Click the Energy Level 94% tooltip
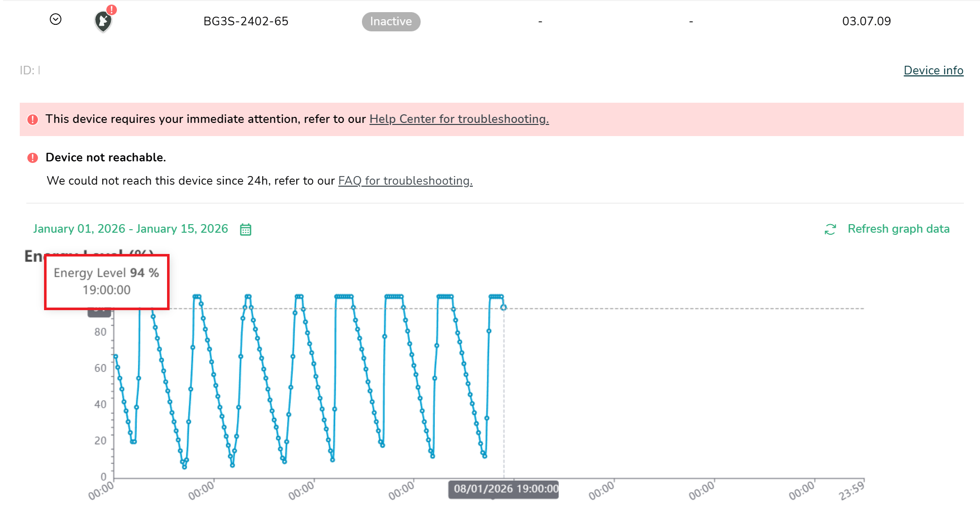Viewport: 980px width, 512px height. point(107,282)
